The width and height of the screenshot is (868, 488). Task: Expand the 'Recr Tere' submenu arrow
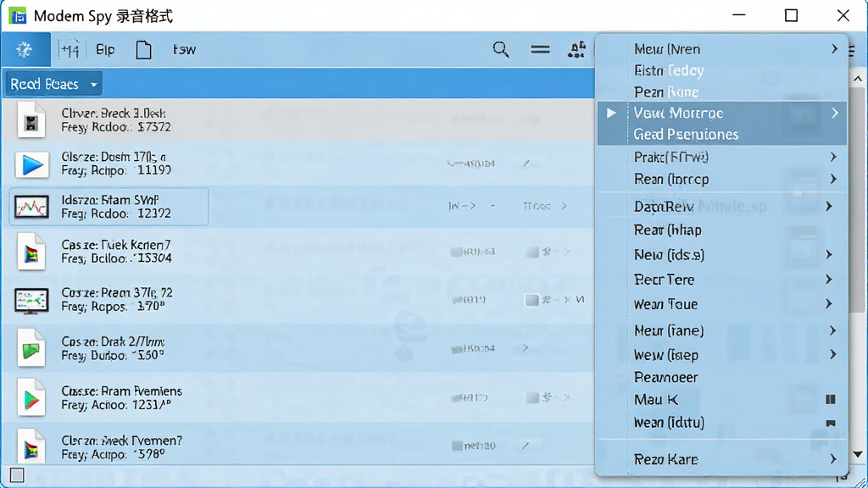tap(829, 280)
